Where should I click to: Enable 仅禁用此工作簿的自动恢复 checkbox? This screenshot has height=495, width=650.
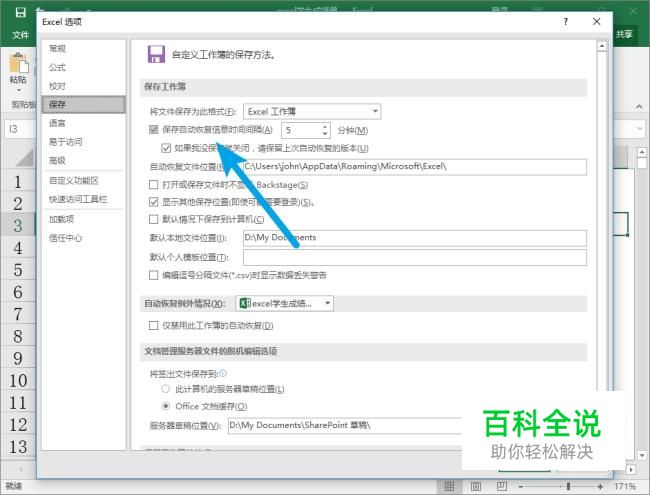click(153, 325)
